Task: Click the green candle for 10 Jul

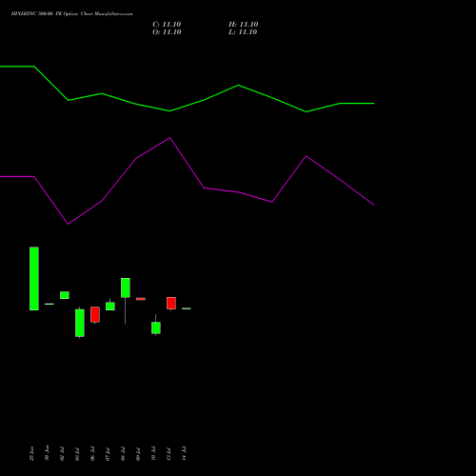Action: pos(156,327)
